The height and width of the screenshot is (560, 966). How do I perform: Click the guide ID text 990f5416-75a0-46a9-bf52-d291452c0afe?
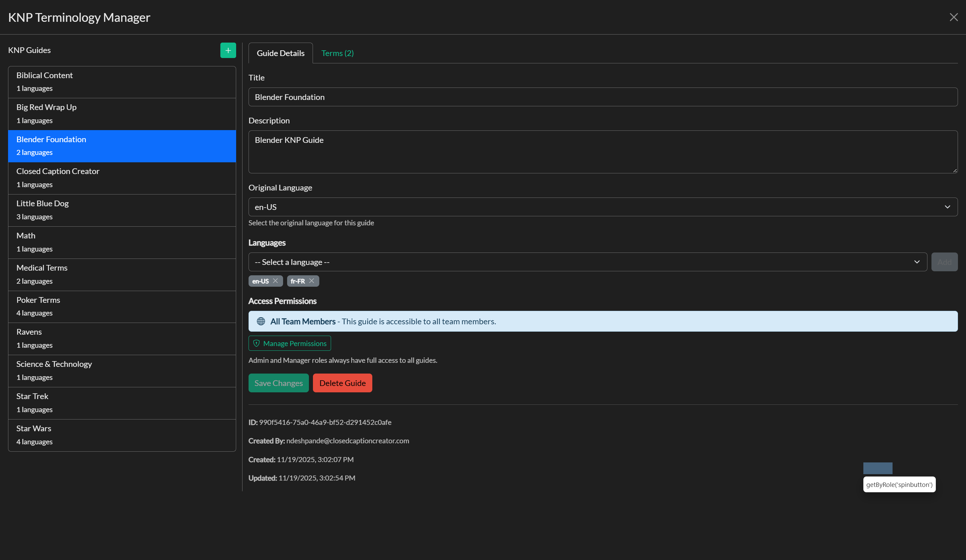tap(325, 423)
